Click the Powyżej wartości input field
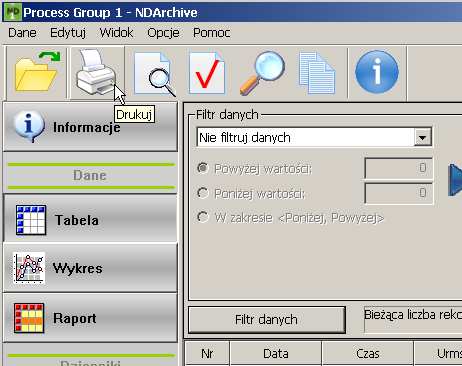This screenshot has width=462, height=366. coord(399,168)
